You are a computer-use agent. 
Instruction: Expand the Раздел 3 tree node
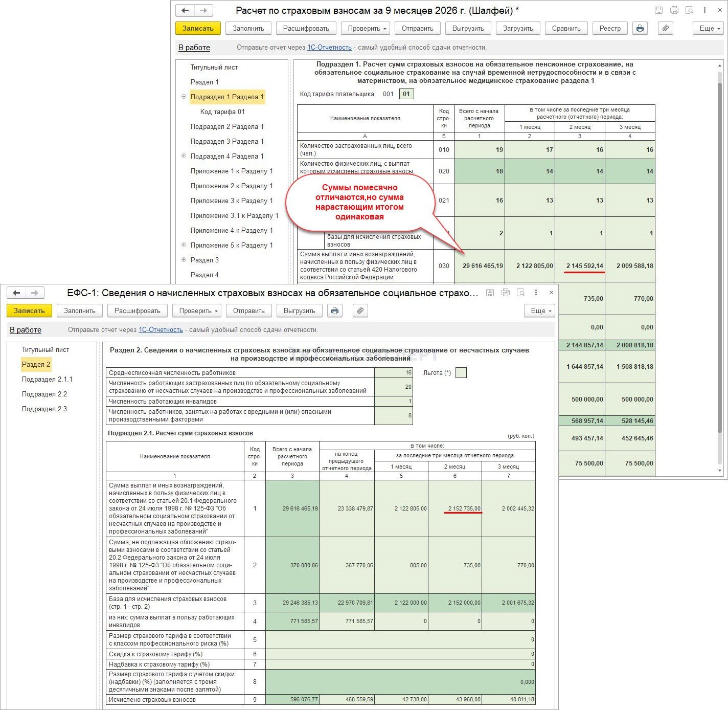pyautogui.click(x=184, y=260)
